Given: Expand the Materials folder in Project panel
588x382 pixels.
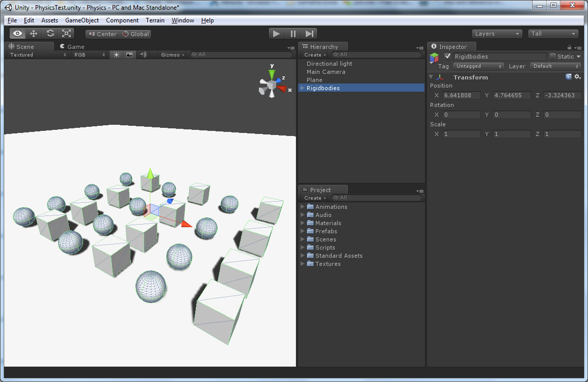Looking at the screenshot, I should pos(302,223).
